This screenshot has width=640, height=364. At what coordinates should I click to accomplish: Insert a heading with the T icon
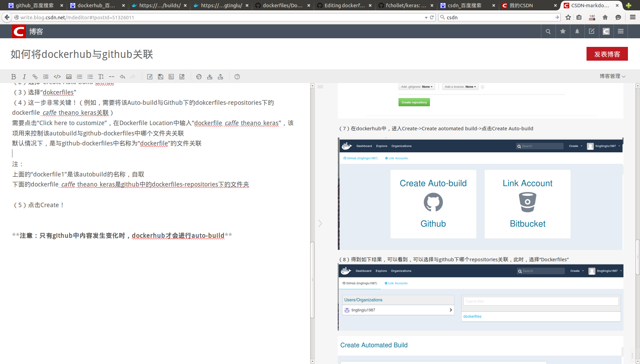pyautogui.click(x=101, y=77)
